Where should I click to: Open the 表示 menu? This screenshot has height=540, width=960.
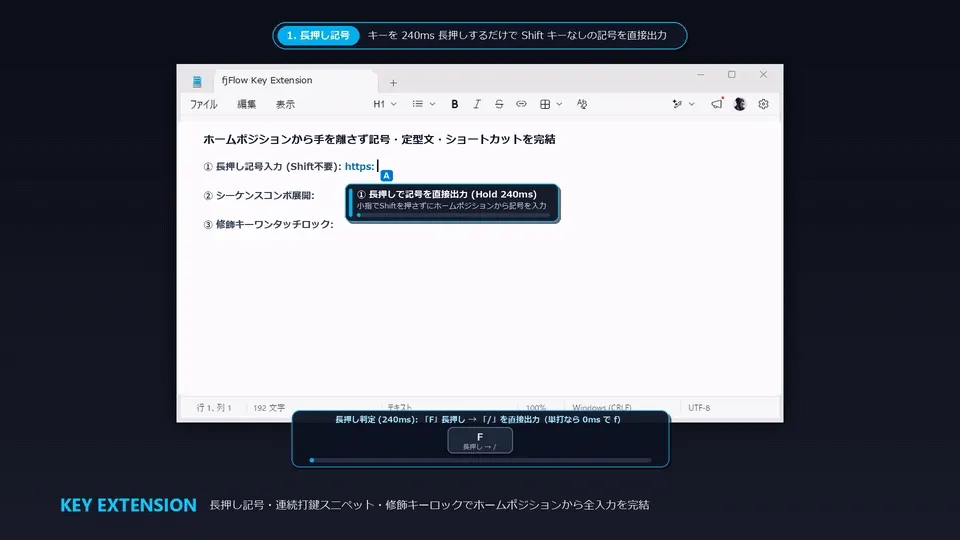(x=285, y=104)
